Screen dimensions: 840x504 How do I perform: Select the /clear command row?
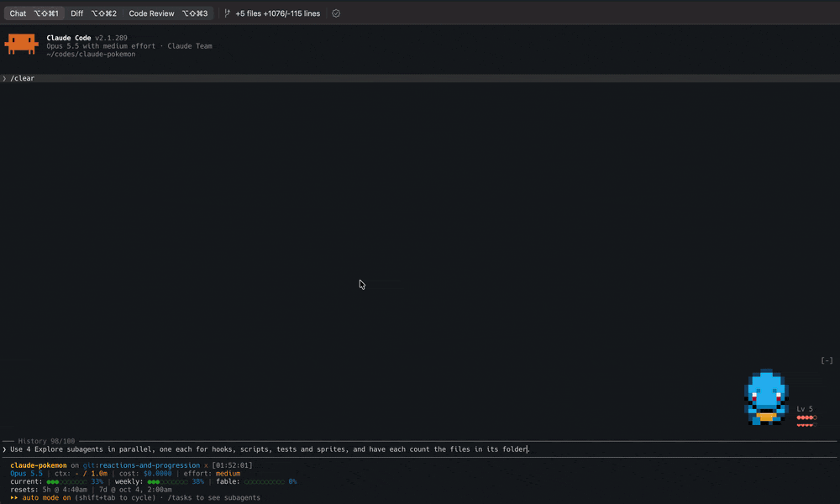420,78
